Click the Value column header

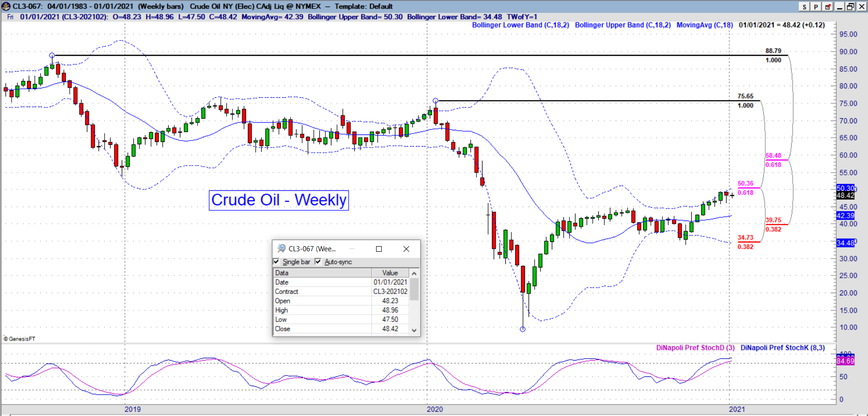390,273
